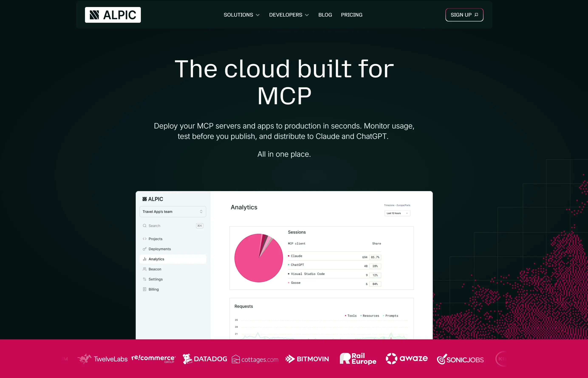Click the Projects code-brackets icon

145,239
